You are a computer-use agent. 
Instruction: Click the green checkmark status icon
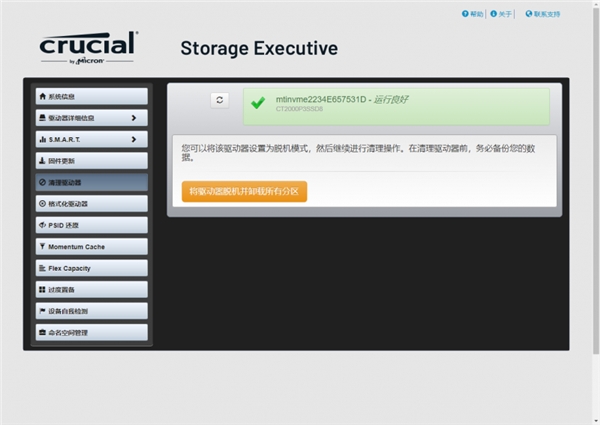(x=258, y=103)
